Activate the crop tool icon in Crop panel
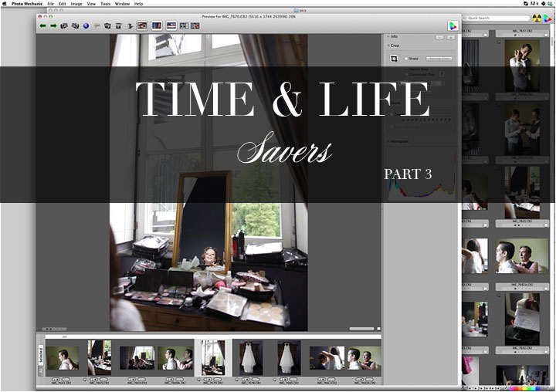Viewport: 556px width, 392px height. pyautogui.click(x=394, y=59)
